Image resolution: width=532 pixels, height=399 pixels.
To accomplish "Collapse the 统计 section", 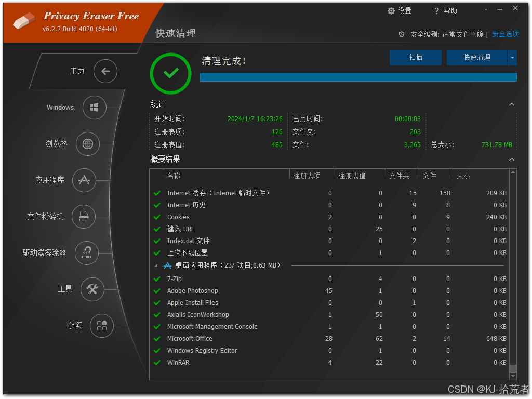I will pos(512,104).
